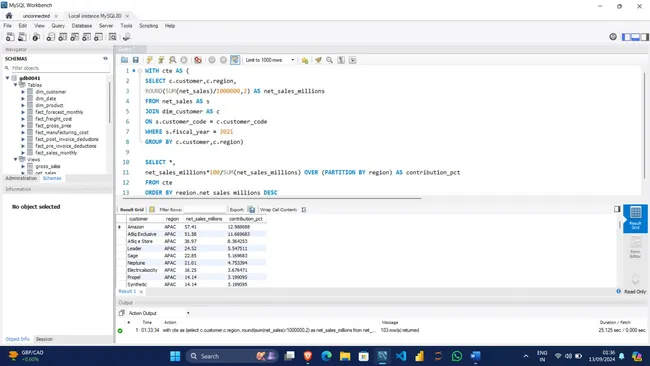The image size is (650, 366).
Task: Open the Database menu
Action: coord(82,26)
